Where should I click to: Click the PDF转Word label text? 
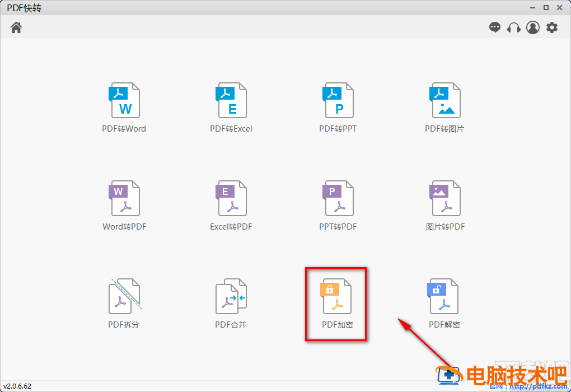[124, 129]
